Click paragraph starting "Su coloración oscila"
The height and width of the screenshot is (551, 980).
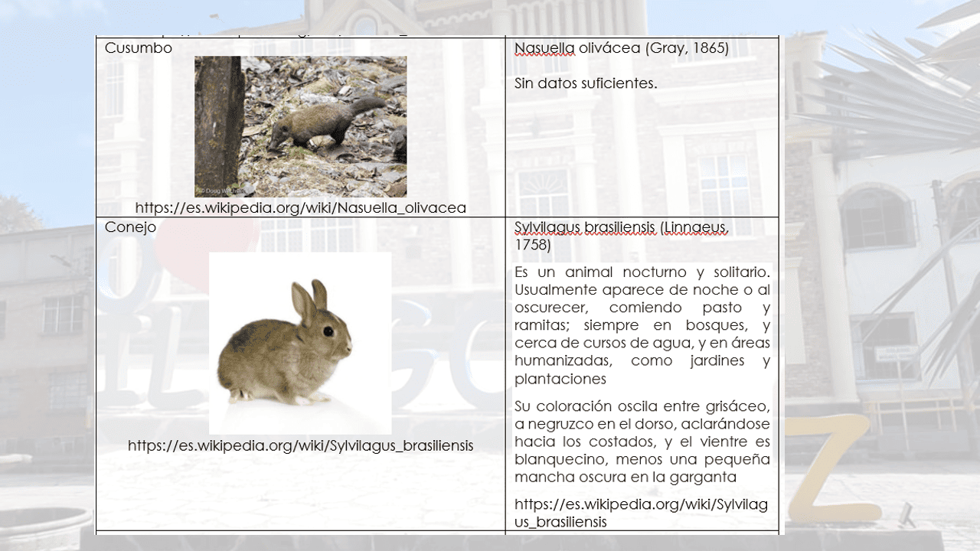coord(642,442)
